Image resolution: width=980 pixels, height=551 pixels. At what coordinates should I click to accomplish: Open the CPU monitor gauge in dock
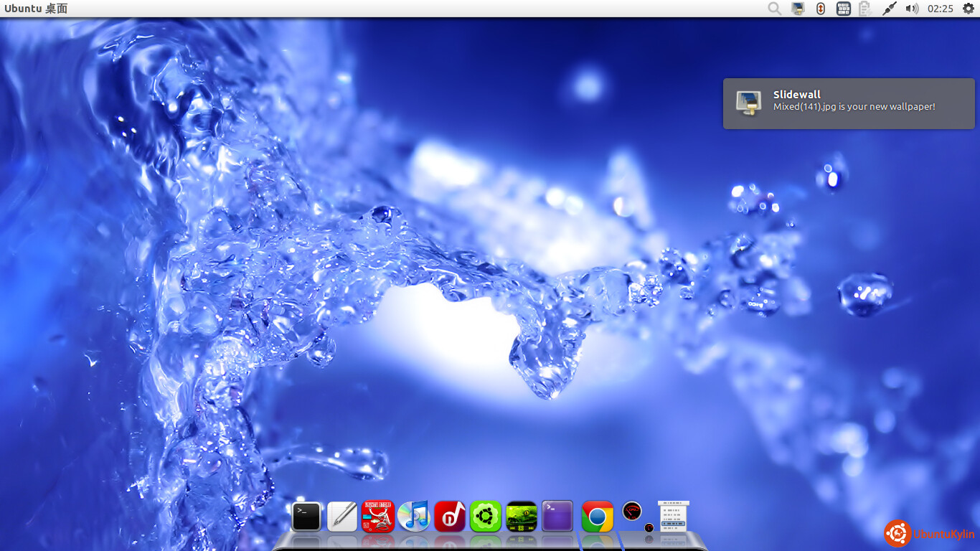[x=632, y=512]
